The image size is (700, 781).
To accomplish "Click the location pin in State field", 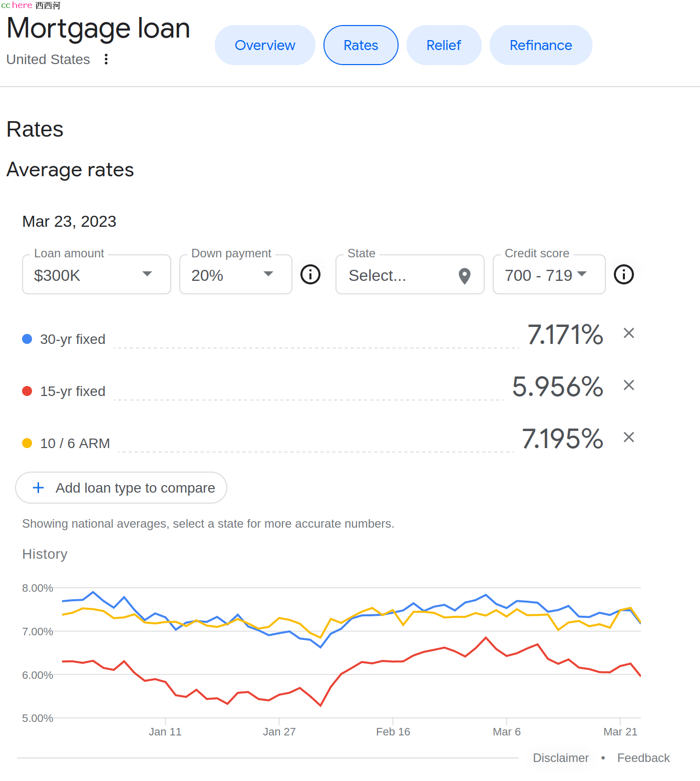I will pos(465,276).
